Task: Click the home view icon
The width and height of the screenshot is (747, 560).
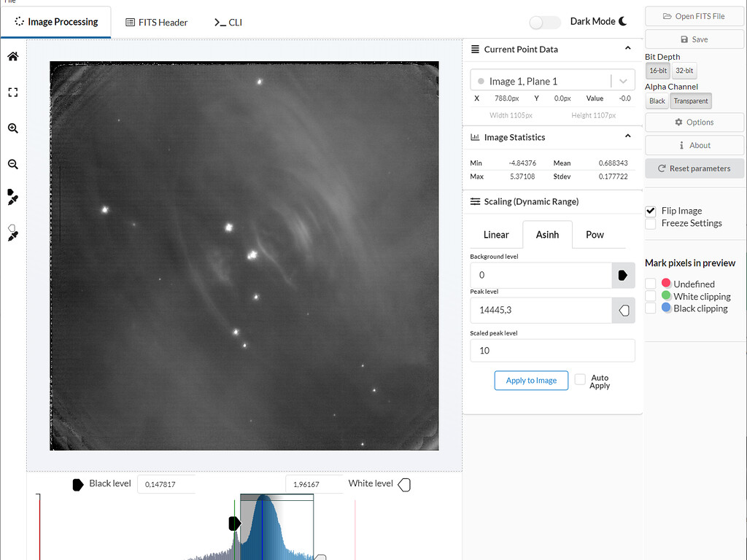Action: click(x=13, y=56)
